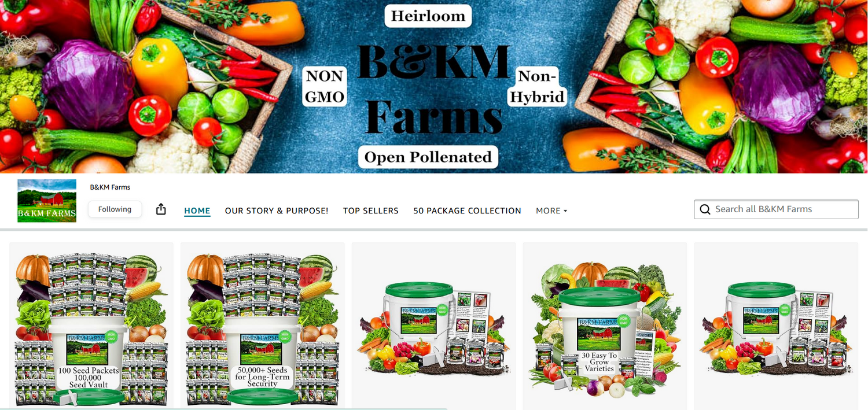868x410 pixels.
Task: Go to the TOP SELLERS tab
Action: tap(371, 210)
